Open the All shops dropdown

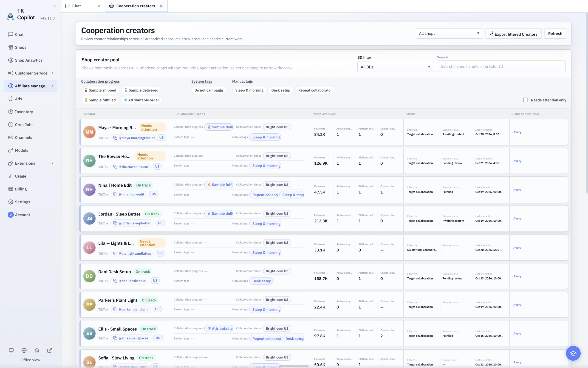pyautogui.click(x=449, y=33)
